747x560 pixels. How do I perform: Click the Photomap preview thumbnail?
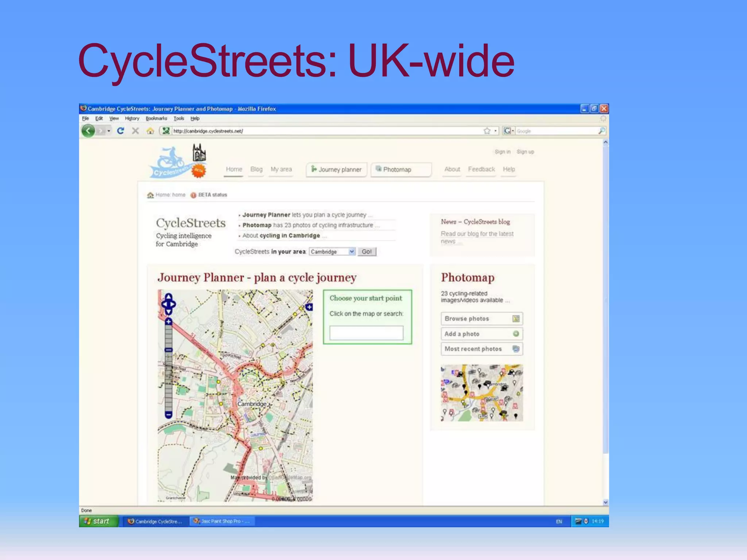[481, 393]
